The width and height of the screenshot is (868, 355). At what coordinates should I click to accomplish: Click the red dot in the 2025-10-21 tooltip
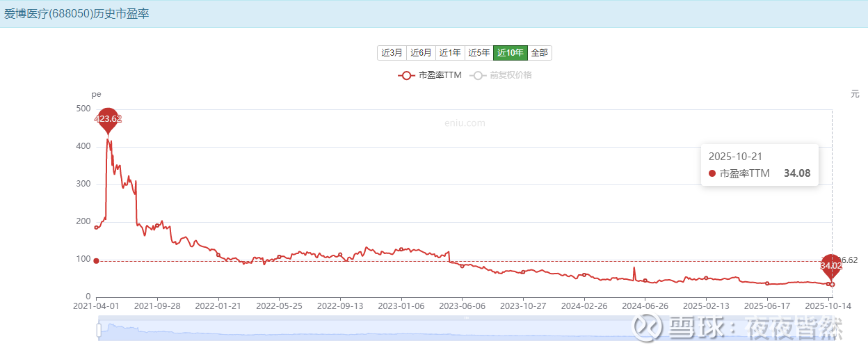712,173
